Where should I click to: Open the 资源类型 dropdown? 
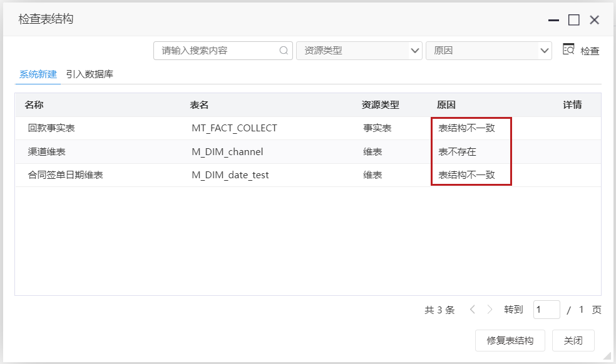pos(359,51)
